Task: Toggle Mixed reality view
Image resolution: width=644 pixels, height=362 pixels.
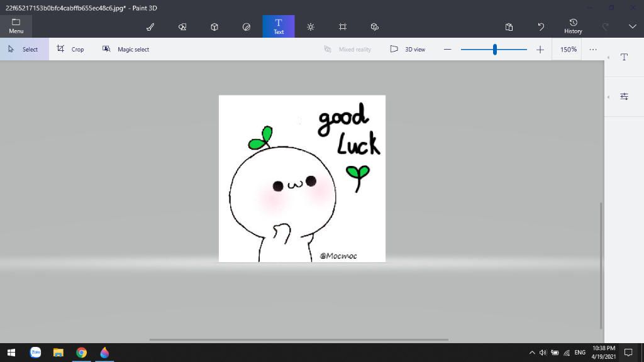Action: [347, 49]
